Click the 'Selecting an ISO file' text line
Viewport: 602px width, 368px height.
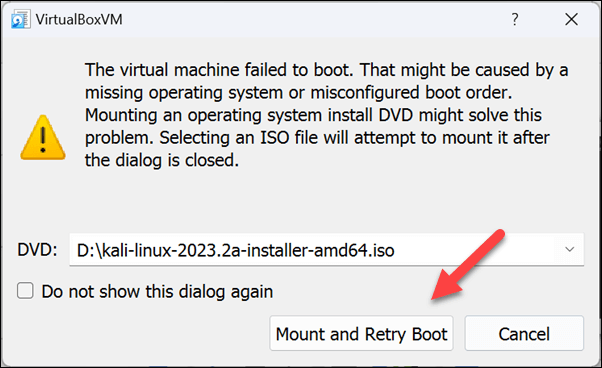(x=317, y=138)
